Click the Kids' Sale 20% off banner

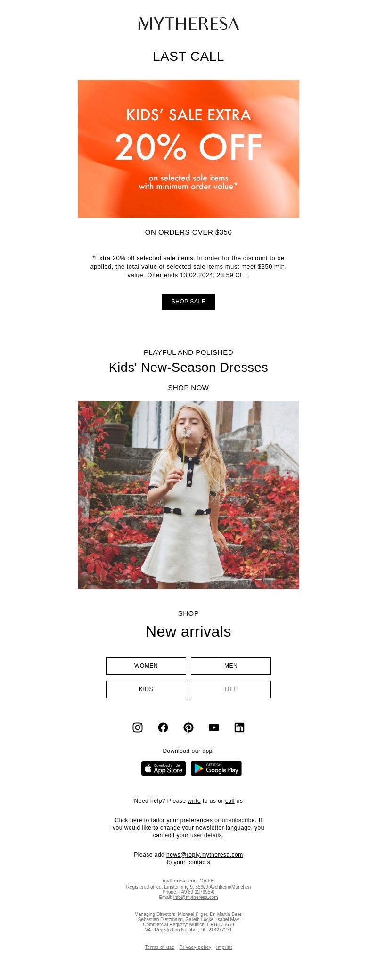(188, 148)
